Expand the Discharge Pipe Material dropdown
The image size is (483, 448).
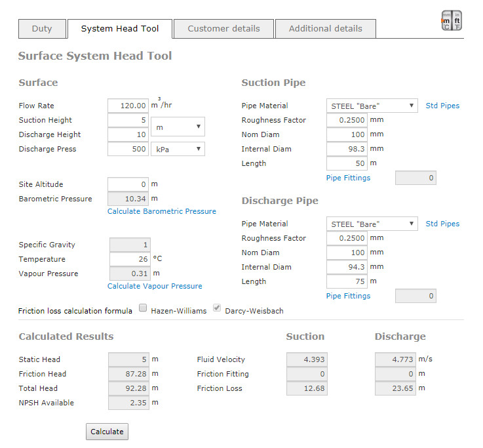[372, 224]
